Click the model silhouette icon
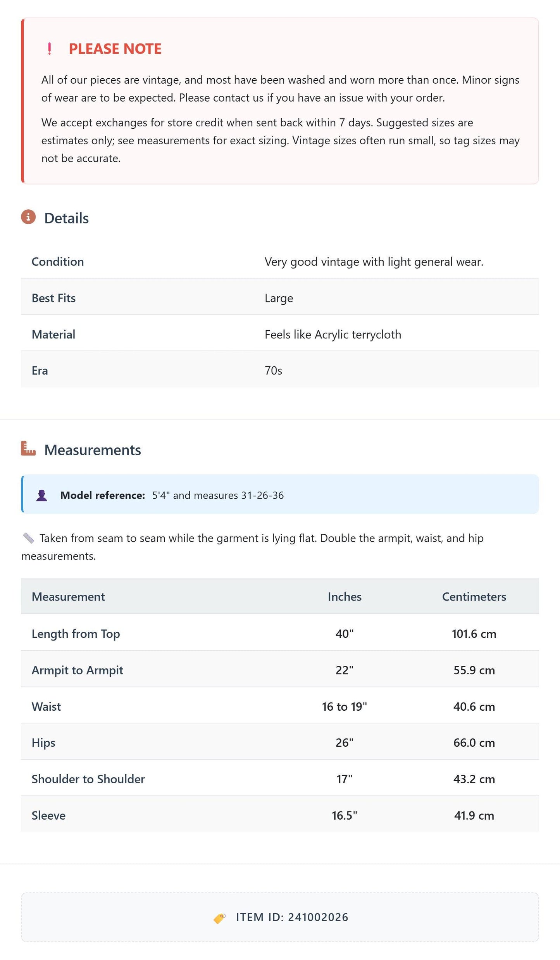The image size is (560, 960). click(x=41, y=496)
